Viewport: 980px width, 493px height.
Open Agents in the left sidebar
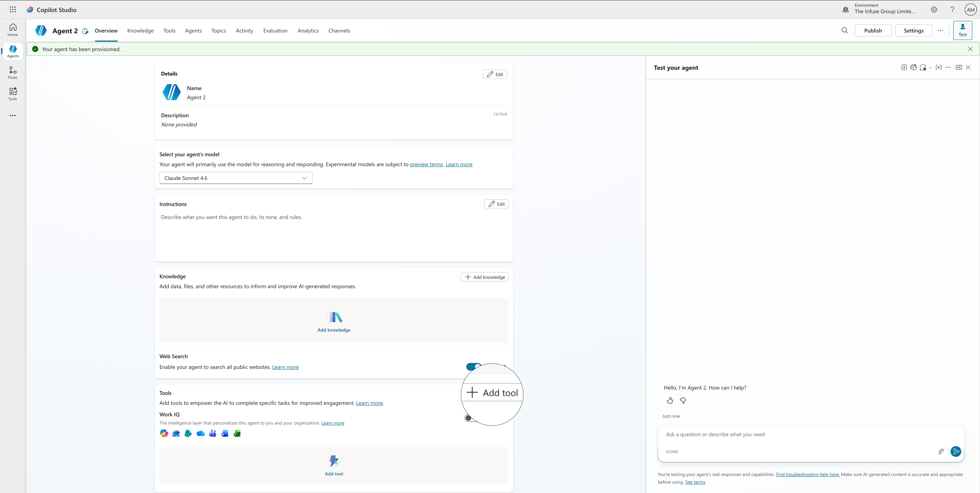pos(13,51)
